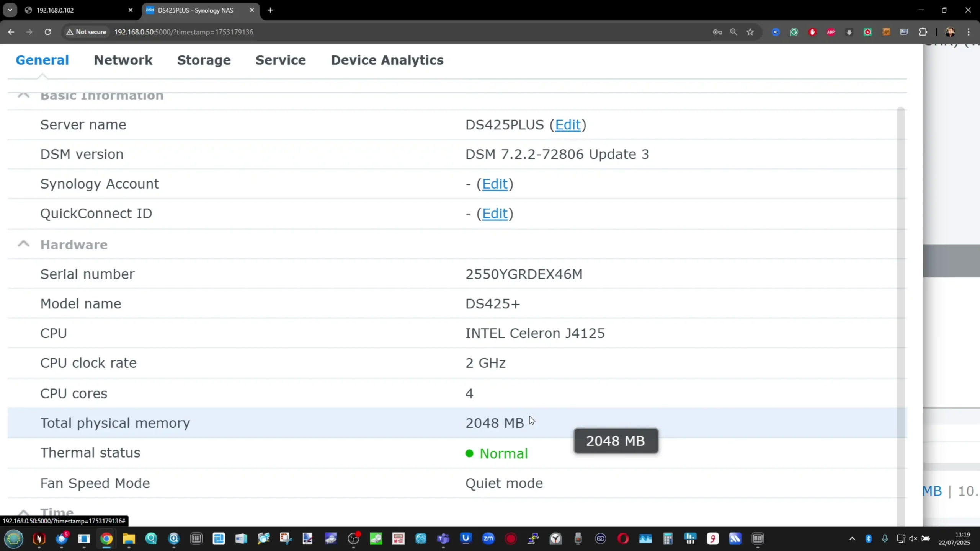Switch to the Network tab

pyautogui.click(x=123, y=60)
